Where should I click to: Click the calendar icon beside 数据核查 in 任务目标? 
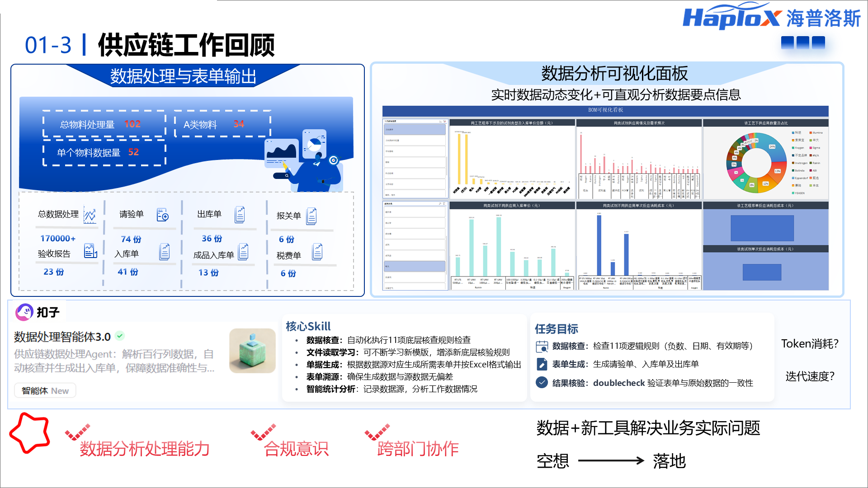pyautogui.click(x=542, y=347)
